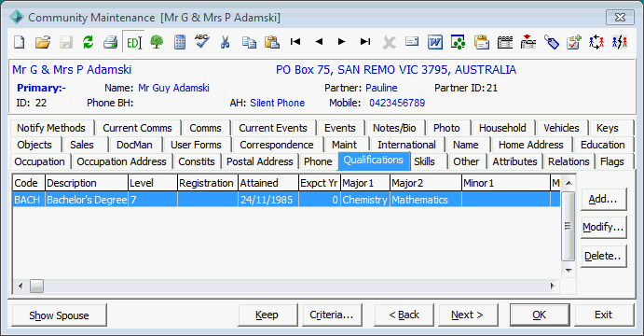The width and height of the screenshot is (644, 336).
Task: Click the grid with red arrow icon
Action: coord(528,42)
